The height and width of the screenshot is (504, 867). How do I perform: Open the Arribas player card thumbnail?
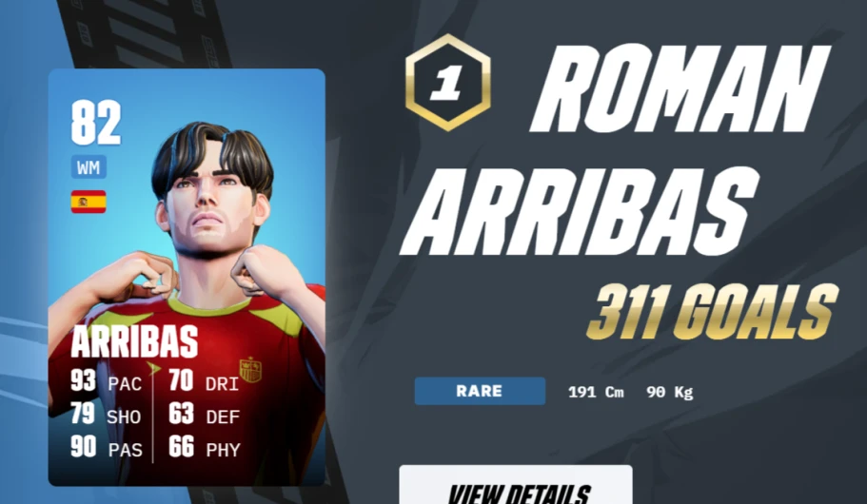(187, 278)
